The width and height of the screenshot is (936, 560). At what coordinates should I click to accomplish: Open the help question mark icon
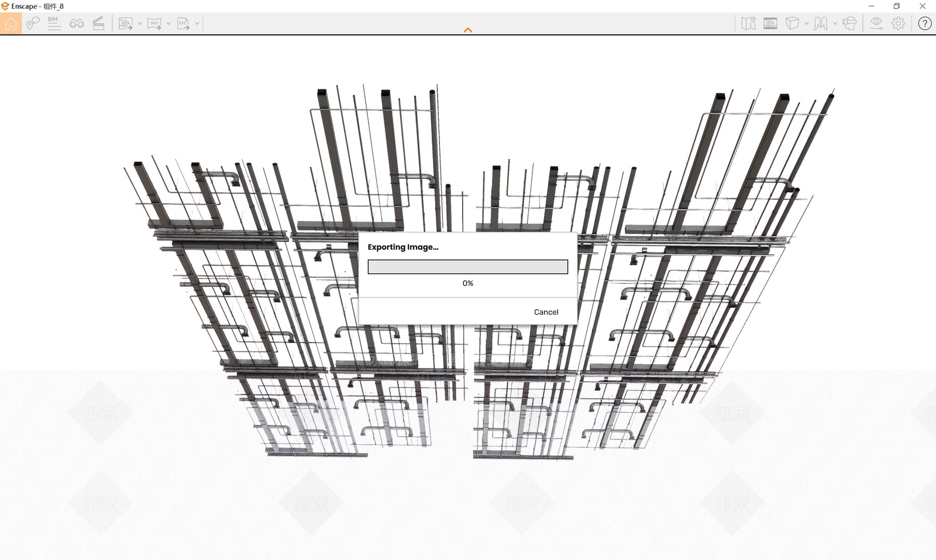[924, 23]
